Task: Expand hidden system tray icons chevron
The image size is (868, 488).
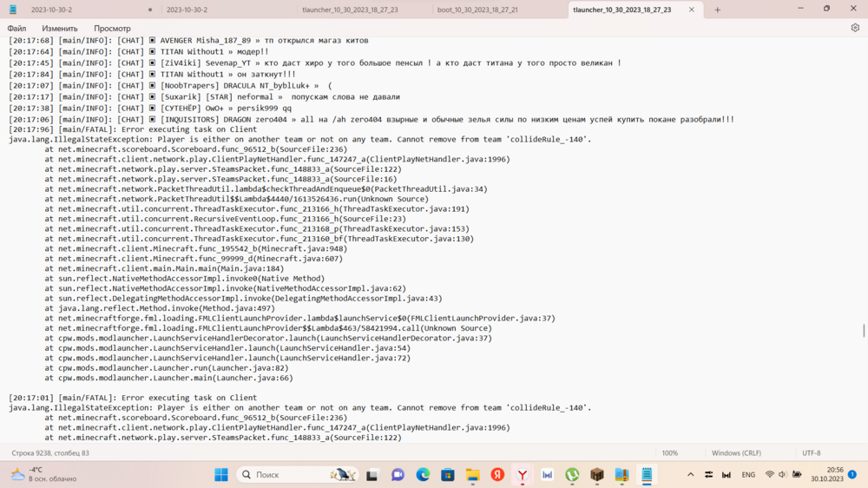Action: (x=690, y=475)
